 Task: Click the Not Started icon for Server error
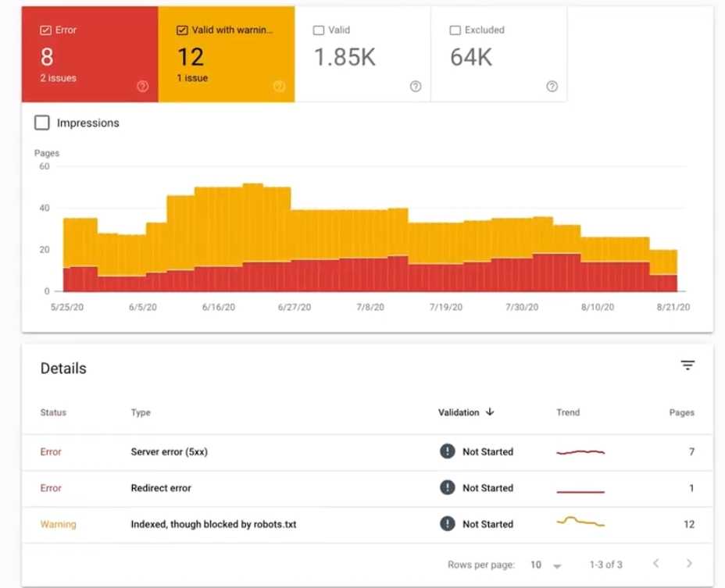[447, 451]
